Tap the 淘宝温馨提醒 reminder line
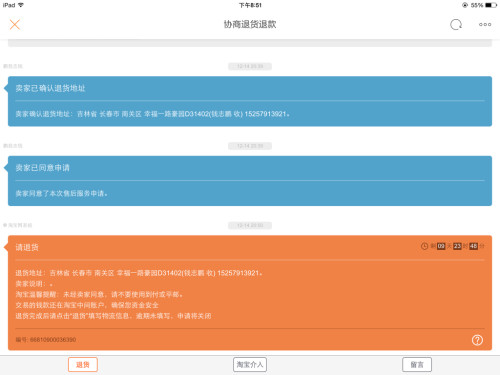Viewport: 500px width, 375px height. point(99,294)
